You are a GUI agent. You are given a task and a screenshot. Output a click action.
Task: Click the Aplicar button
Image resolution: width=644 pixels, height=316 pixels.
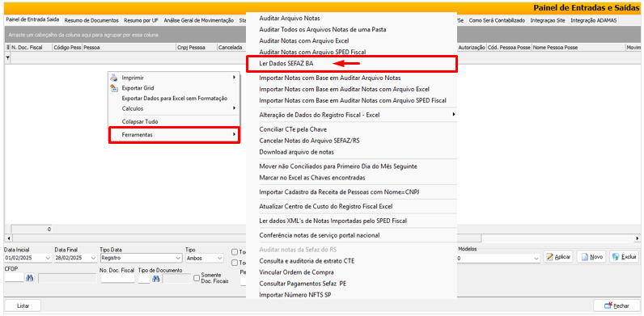(558, 257)
